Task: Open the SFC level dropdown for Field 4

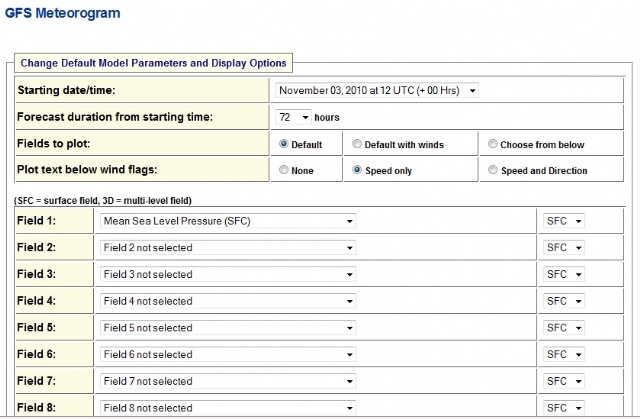Action: click(564, 301)
